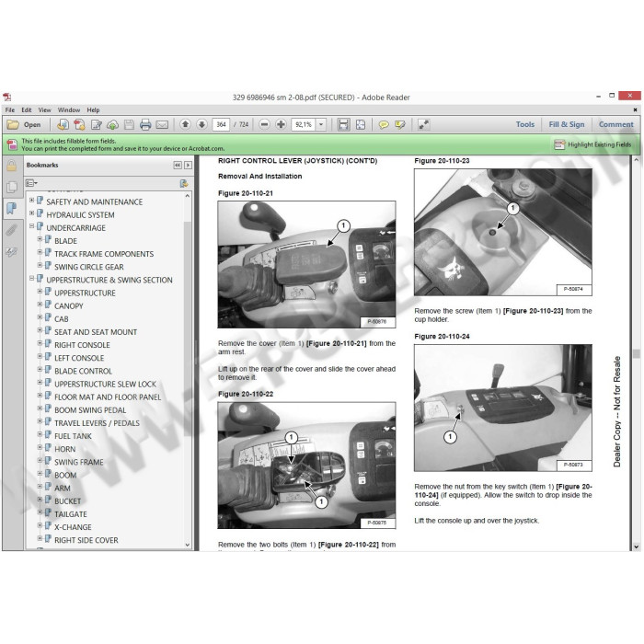Click the zoom percentage field 92,1%
The height and width of the screenshot is (644, 644).
click(304, 124)
